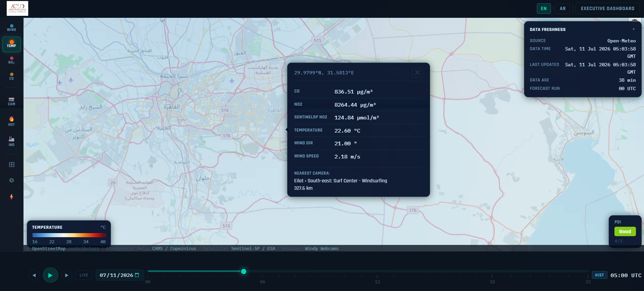Click the NO2 value 8264.44 µg/m³

tap(355, 105)
